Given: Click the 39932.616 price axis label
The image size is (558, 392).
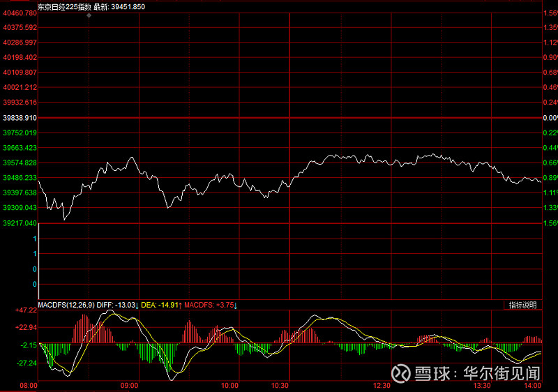Looking at the screenshot, I should (20, 102).
